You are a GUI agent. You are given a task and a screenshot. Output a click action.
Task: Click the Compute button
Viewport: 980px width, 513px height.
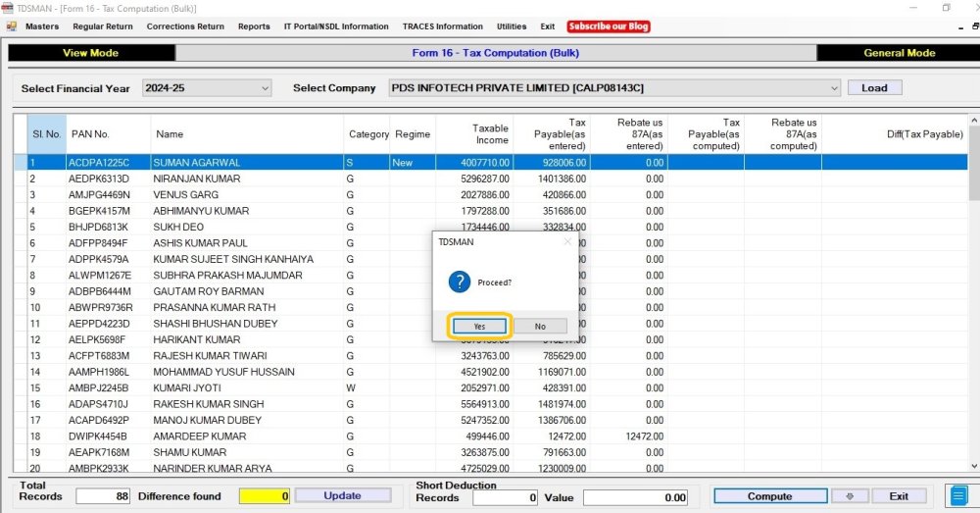(x=769, y=496)
